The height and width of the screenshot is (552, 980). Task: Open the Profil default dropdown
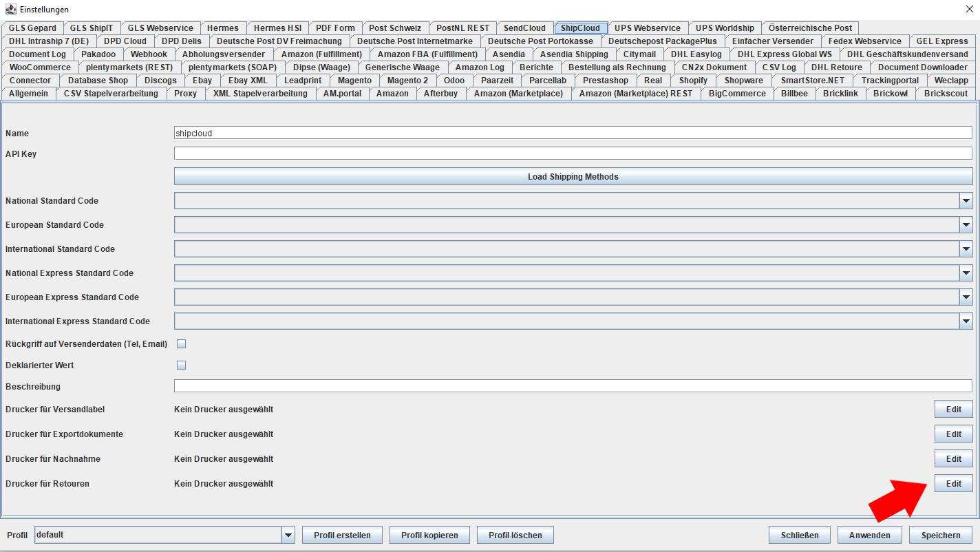pyautogui.click(x=288, y=535)
